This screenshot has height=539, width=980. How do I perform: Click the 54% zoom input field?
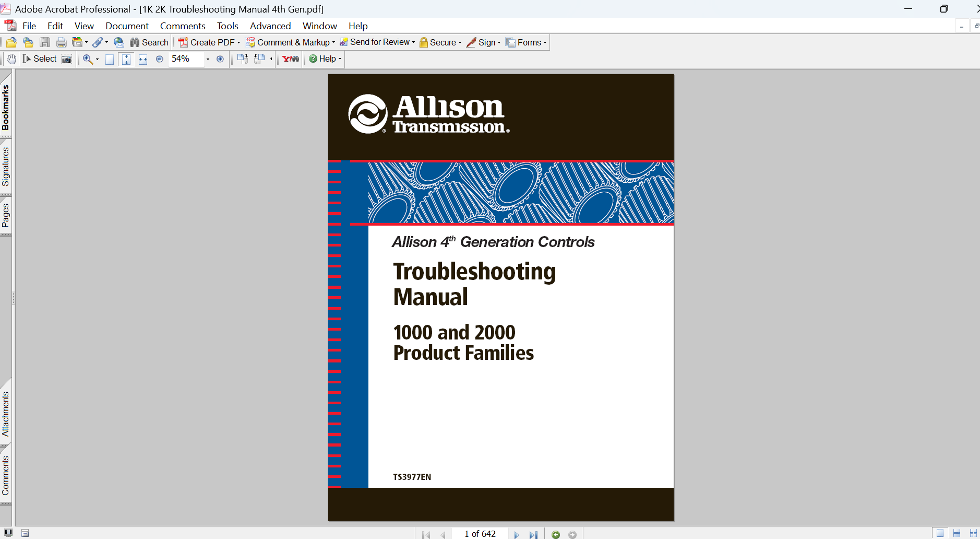(x=186, y=59)
